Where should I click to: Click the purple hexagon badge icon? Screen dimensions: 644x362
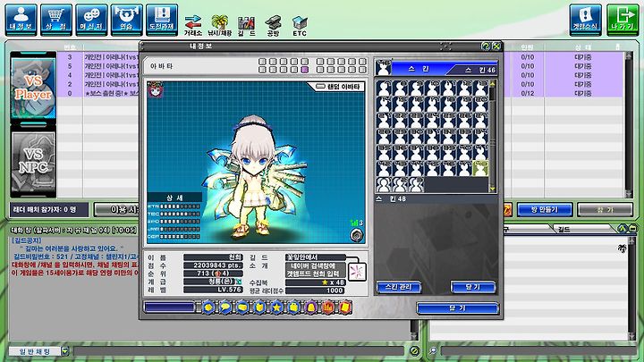(x=311, y=307)
